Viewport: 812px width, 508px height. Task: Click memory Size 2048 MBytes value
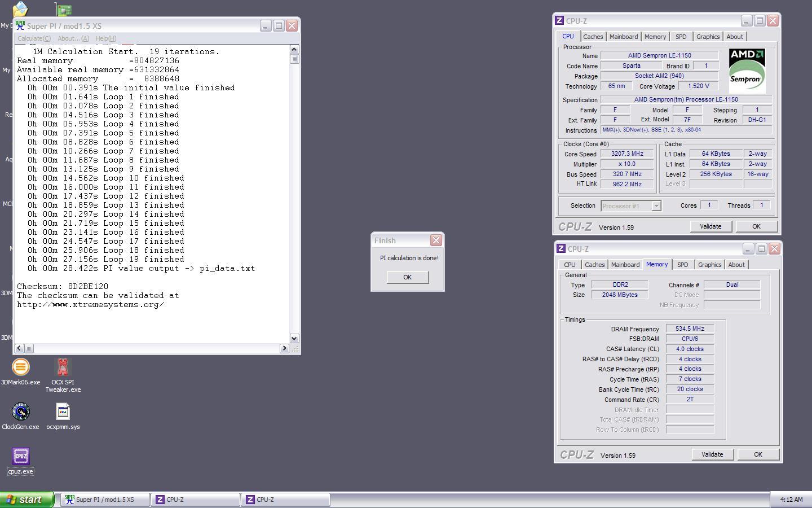620,295
